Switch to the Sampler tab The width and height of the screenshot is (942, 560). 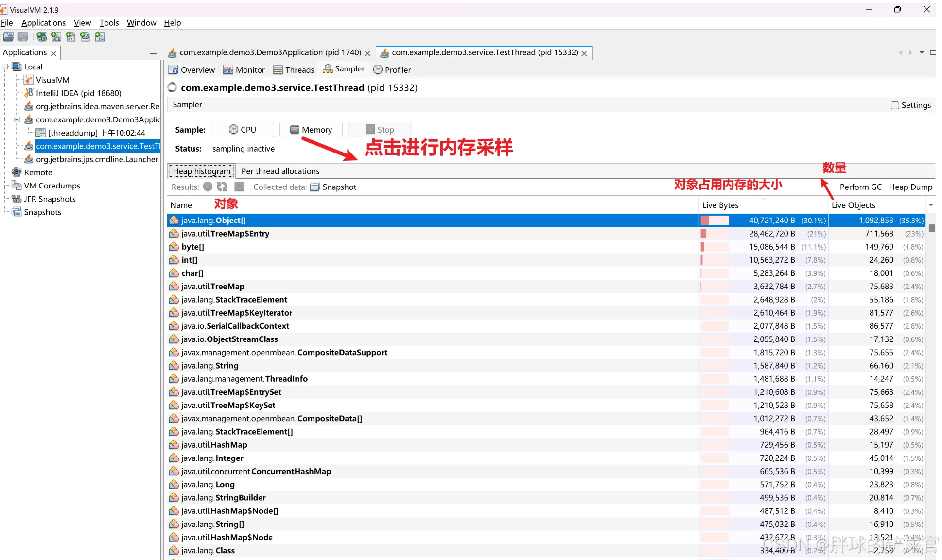click(x=344, y=69)
